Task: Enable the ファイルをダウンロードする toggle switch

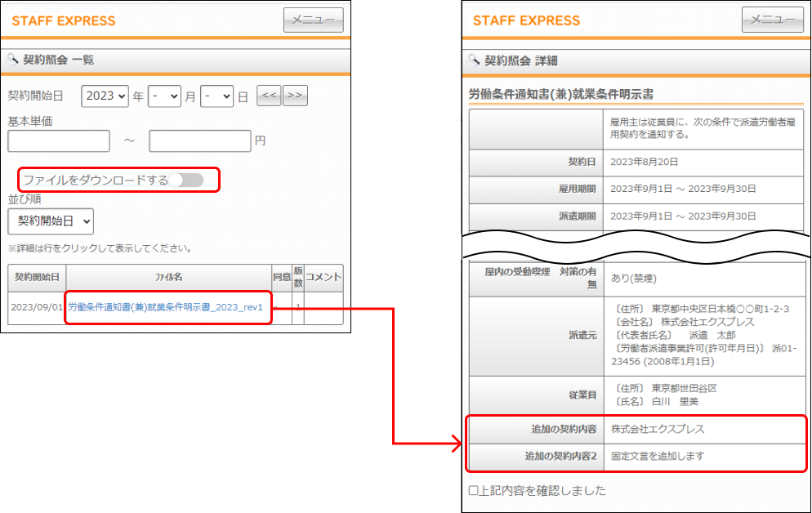Action: [x=191, y=180]
